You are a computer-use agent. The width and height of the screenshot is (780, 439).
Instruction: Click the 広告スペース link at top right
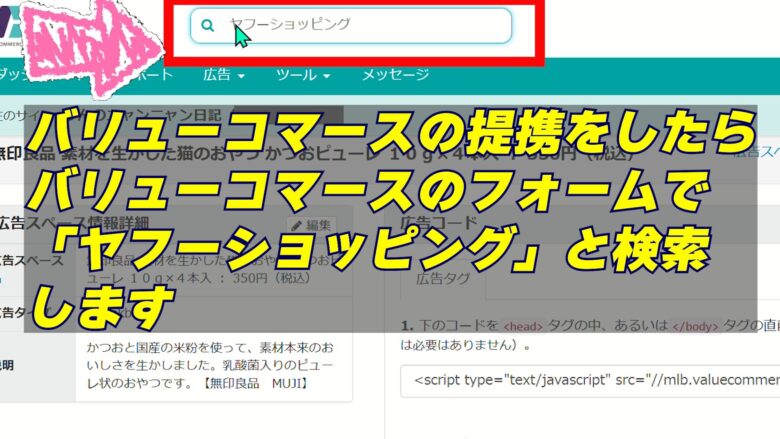(756, 152)
